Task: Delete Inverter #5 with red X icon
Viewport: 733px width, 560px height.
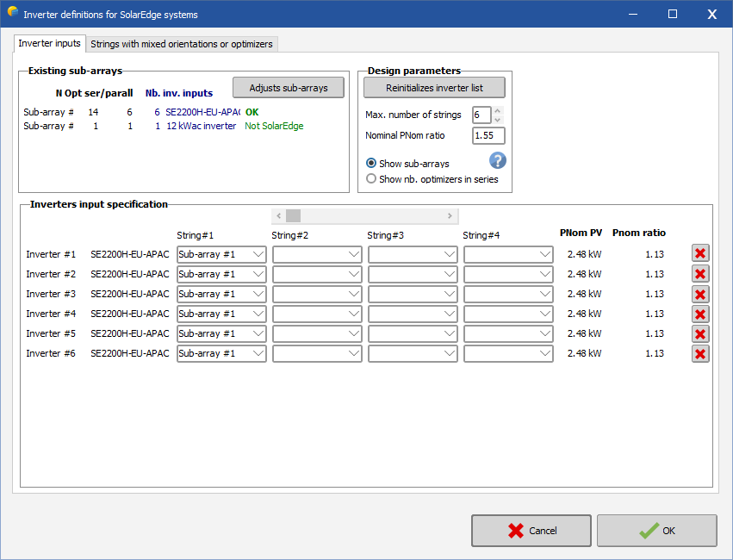Action: click(700, 333)
